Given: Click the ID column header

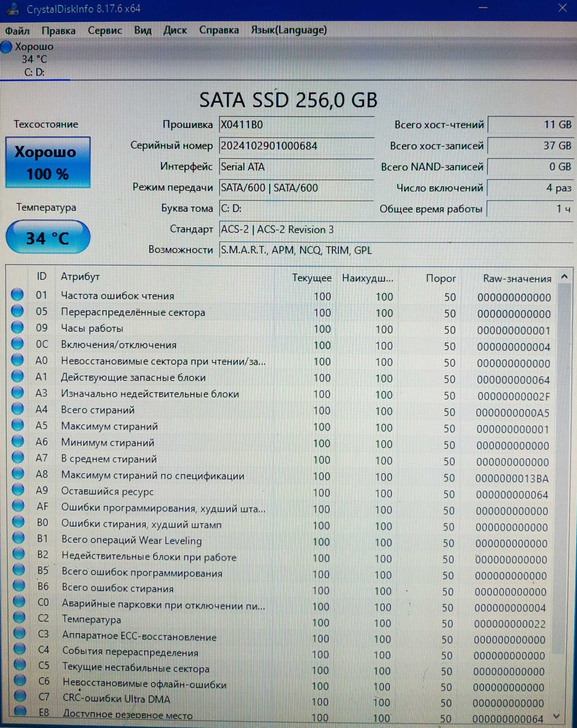Looking at the screenshot, I should point(41,277).
